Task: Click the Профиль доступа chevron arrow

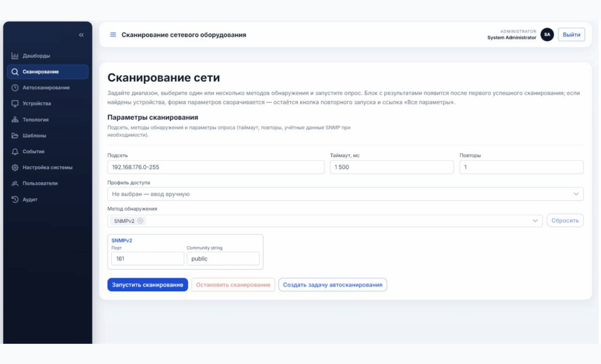Action: tap(576, 194)
